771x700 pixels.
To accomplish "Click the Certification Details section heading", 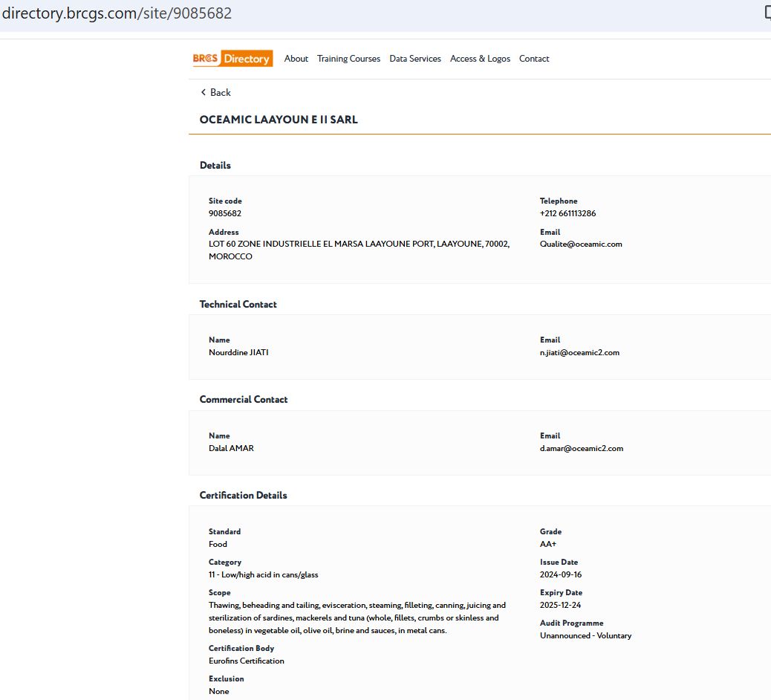I will pyautogui.click(x=243, y=496).
